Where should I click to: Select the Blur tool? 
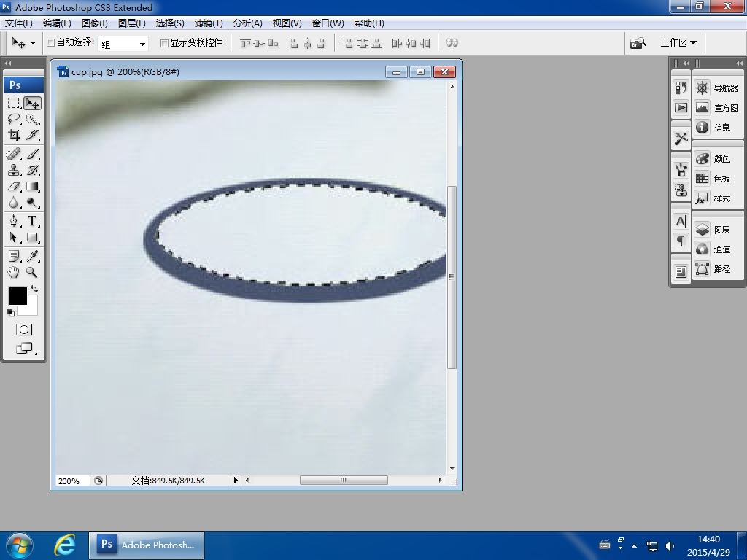pyautogui.click(x=14, y=203)
